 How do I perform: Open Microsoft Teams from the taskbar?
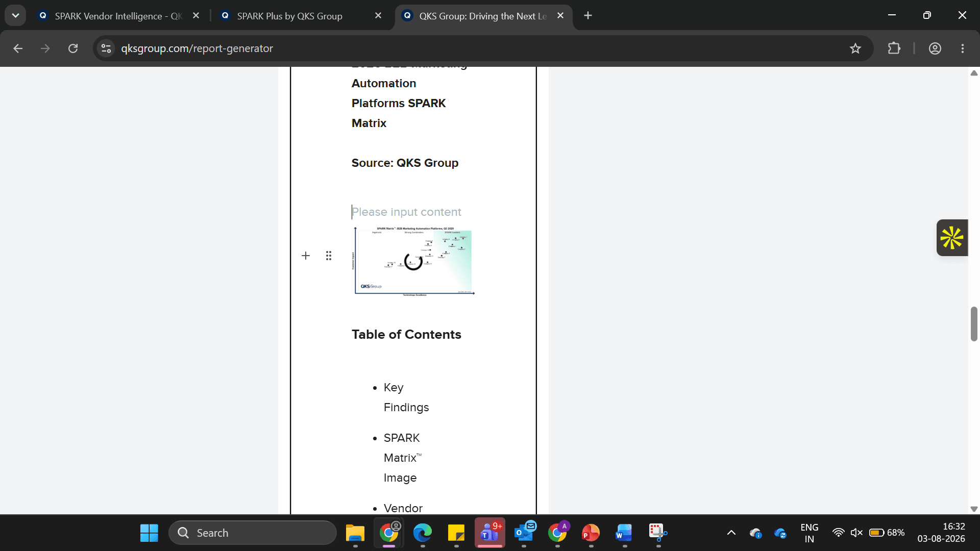point(490,533)
